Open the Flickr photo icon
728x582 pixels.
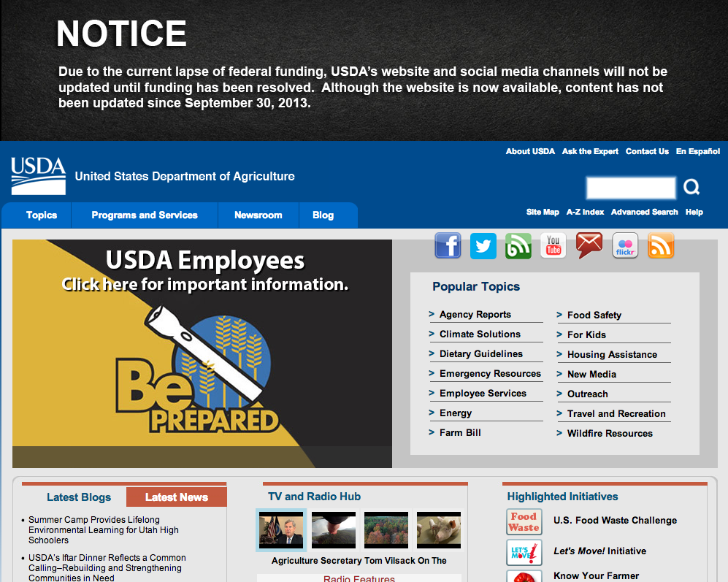625,246
